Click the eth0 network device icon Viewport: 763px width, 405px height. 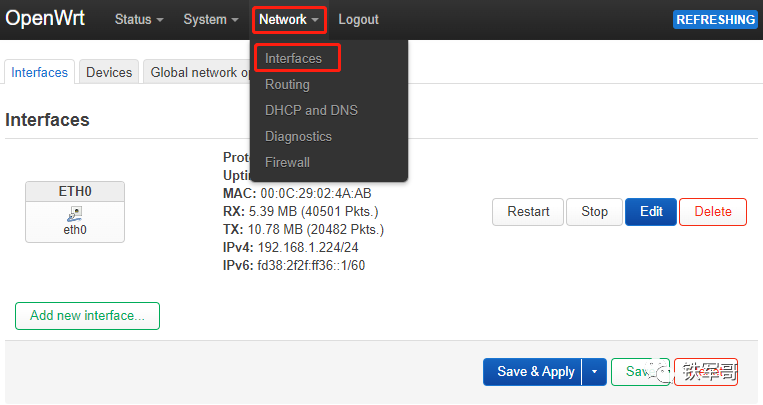pyautogui.click(x=75, y=214)
